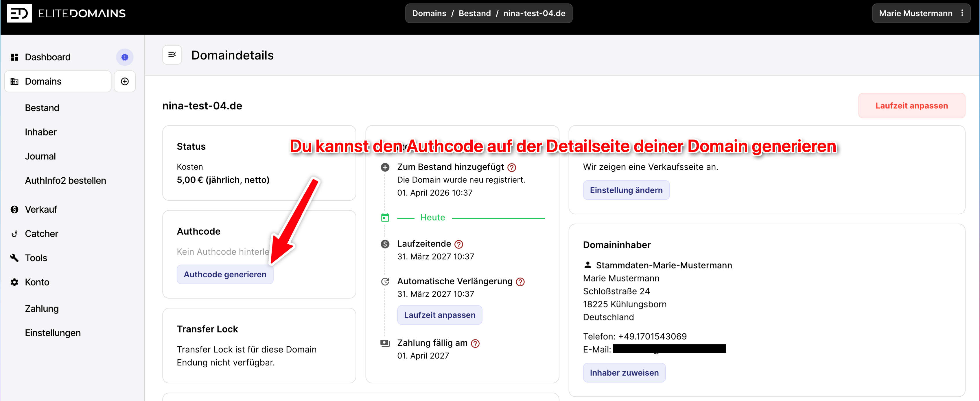This screenshot has width=980, height=401.
Task: Go to Bestand breadcrumb link
Action: [474, 13]
